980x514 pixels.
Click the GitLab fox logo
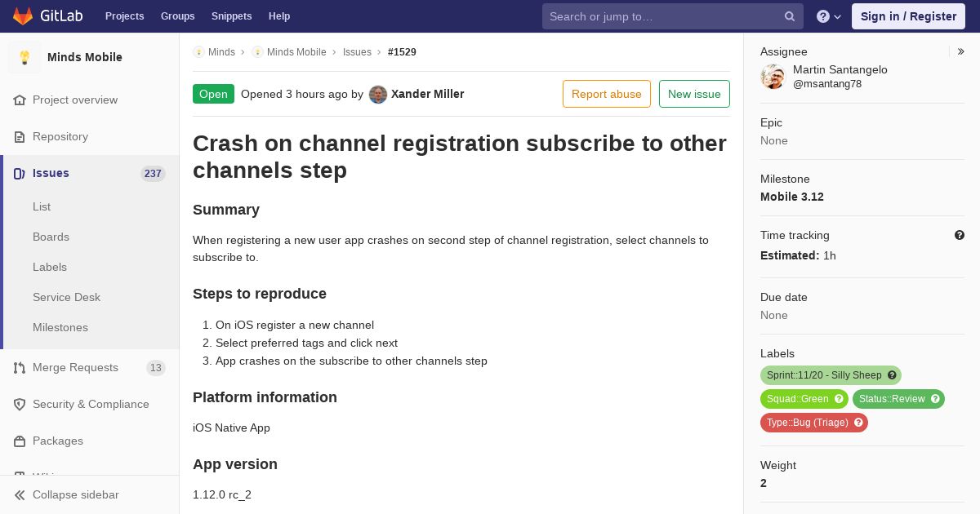coord(23,16)
